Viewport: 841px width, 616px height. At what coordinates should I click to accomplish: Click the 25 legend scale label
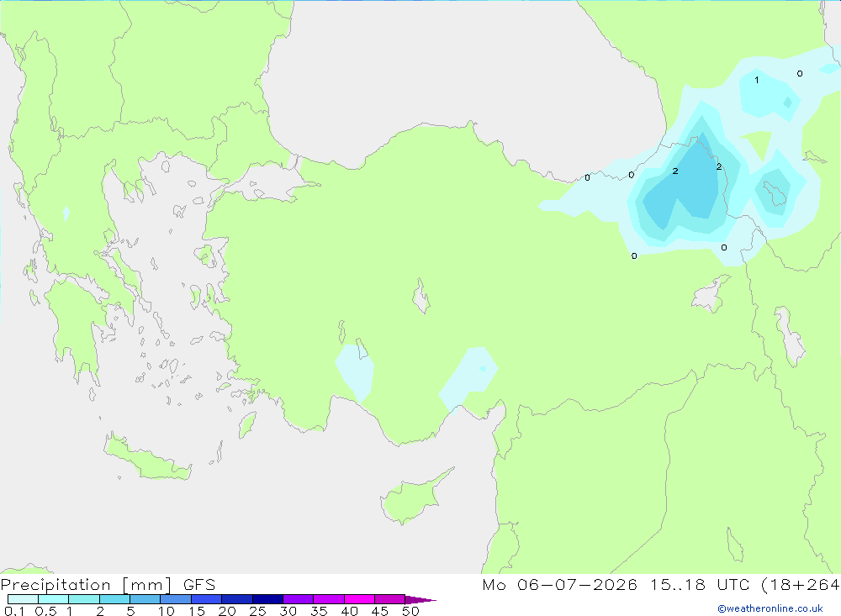coord(257,611)
